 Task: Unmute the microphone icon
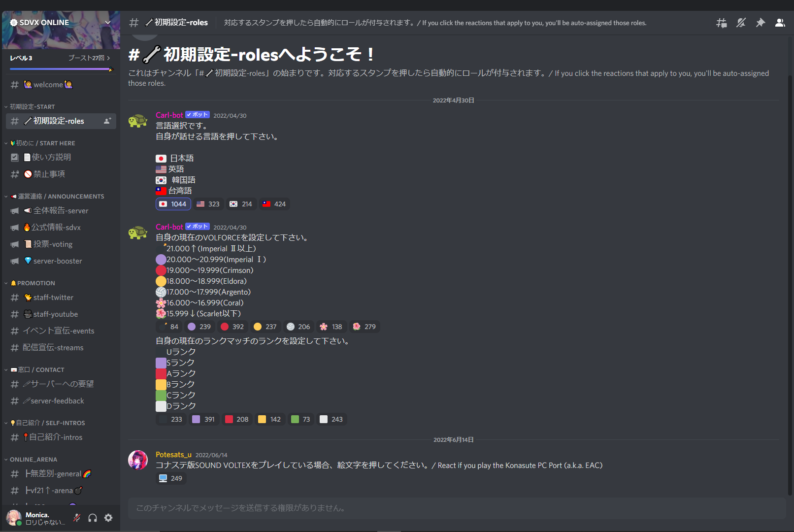coord(77,518)
